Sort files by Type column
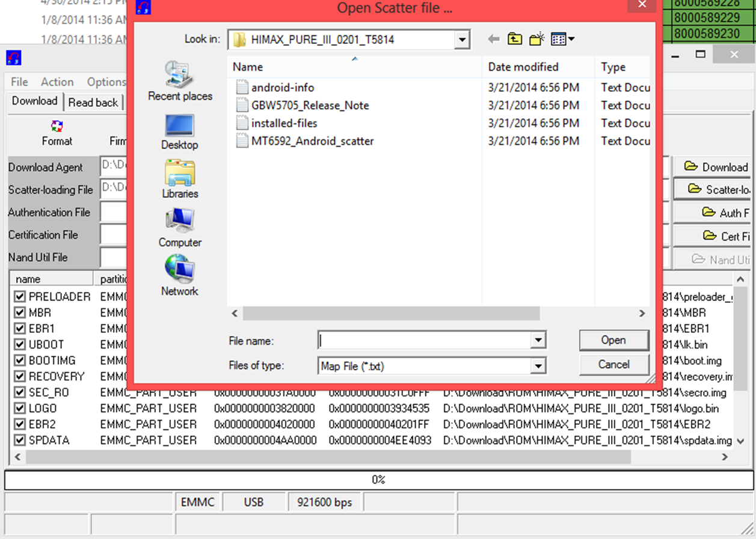Screen dimensions: 756x539 (623, 67)
